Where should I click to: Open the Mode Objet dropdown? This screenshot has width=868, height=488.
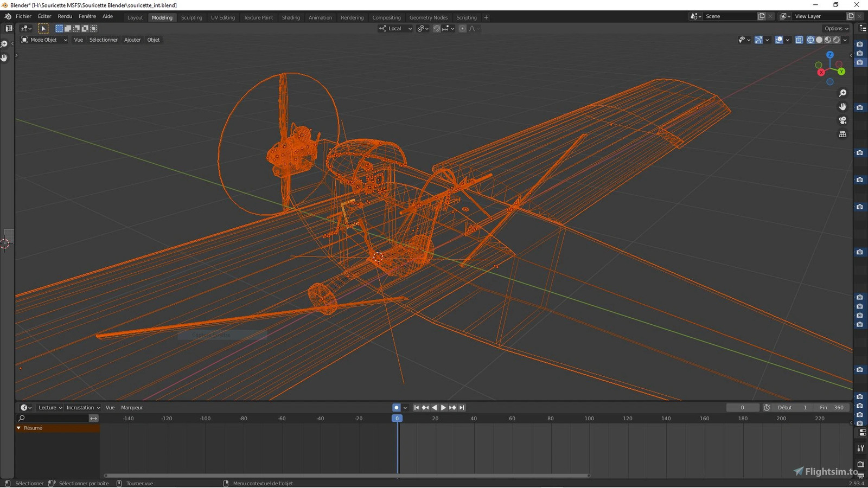tap(44, 40)
